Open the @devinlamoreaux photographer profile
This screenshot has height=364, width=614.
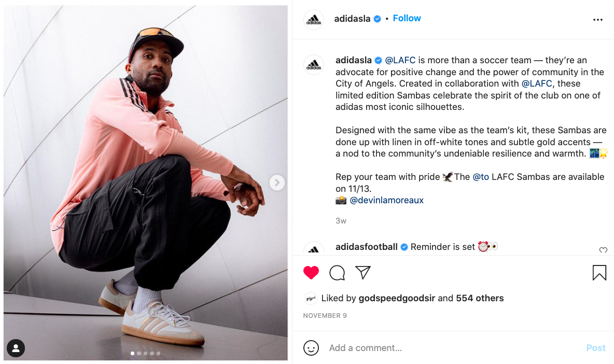(386, 200)
